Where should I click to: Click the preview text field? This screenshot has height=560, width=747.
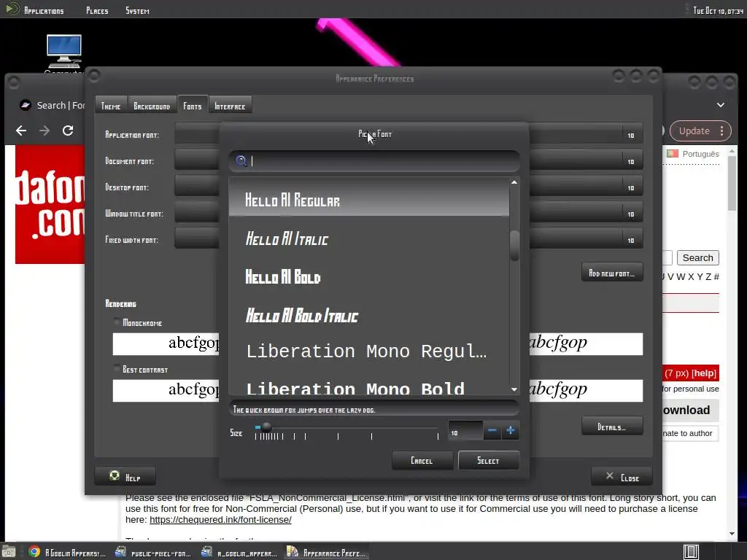tap(374, 410)
